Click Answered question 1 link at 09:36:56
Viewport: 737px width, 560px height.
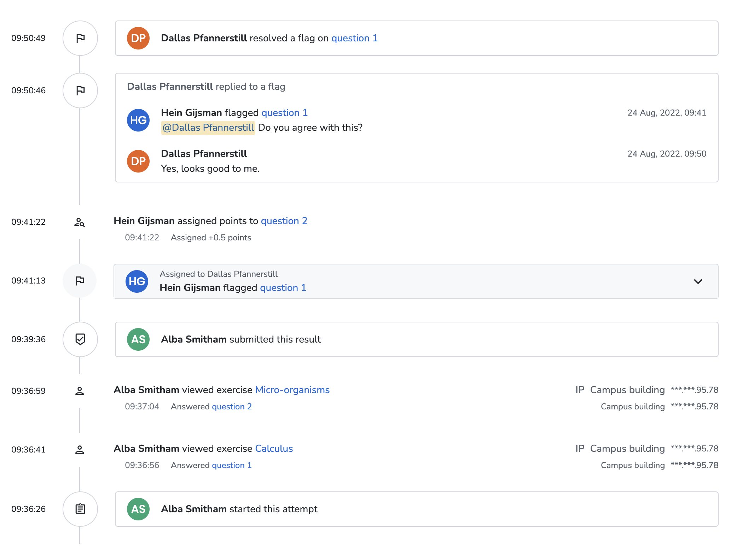point(232,465)
